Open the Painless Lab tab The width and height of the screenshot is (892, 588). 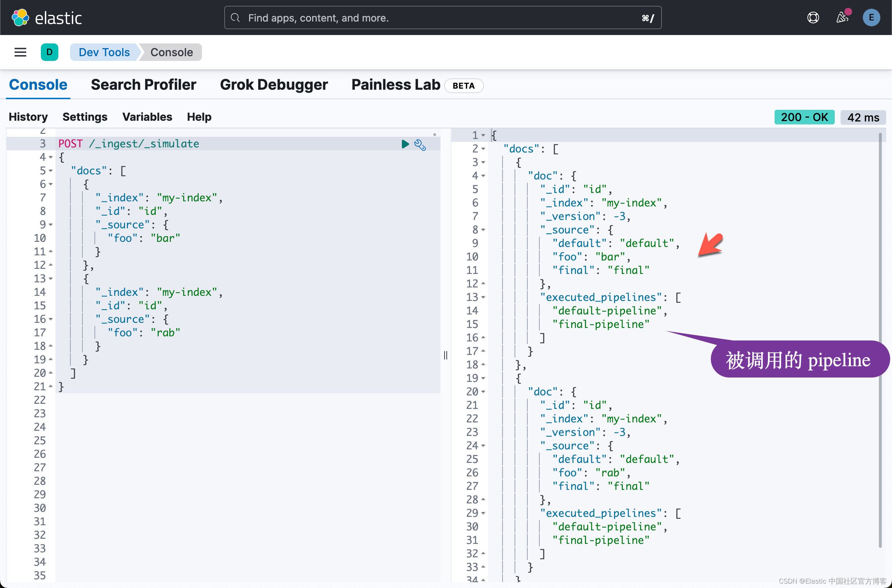coord(396,85)
